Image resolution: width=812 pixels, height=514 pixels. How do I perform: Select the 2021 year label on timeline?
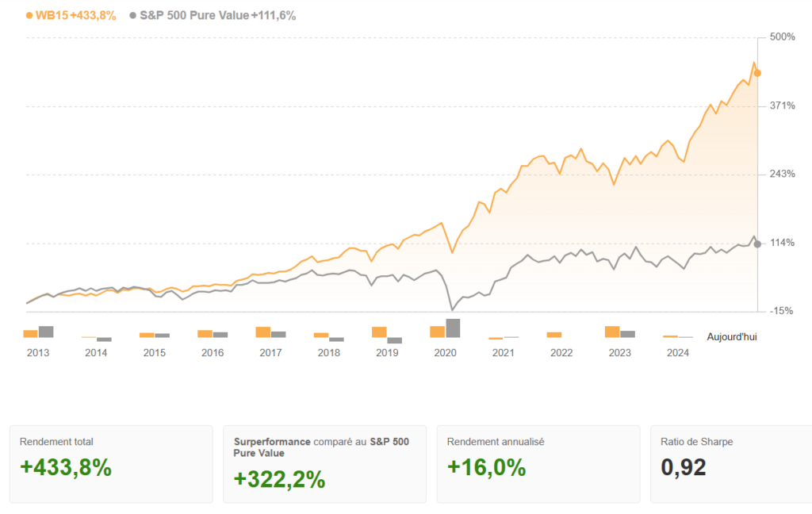coord(503,353)
